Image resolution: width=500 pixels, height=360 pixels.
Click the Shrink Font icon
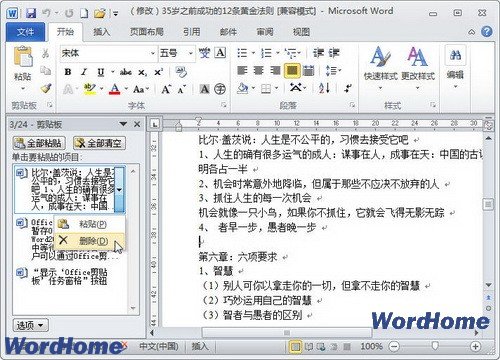[182, 89]
